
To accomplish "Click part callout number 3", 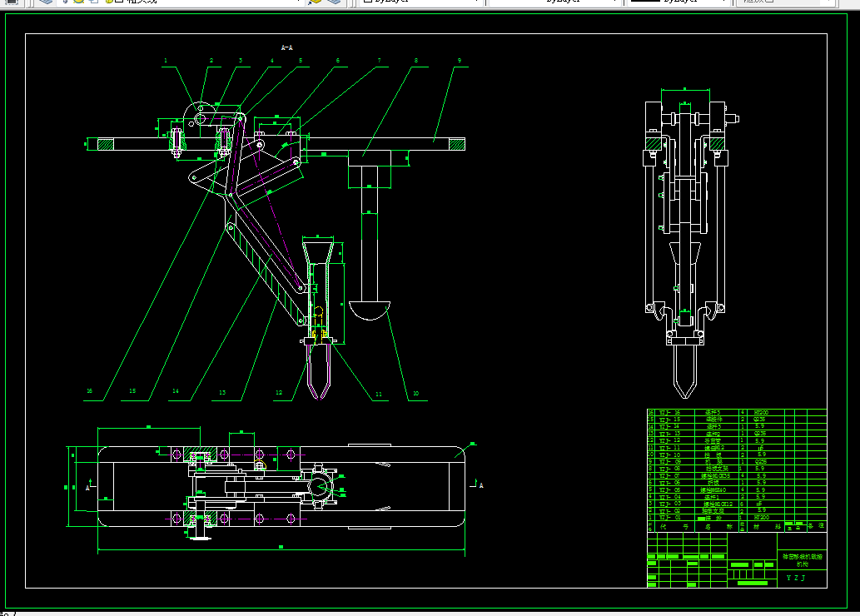I will (241, 61).
